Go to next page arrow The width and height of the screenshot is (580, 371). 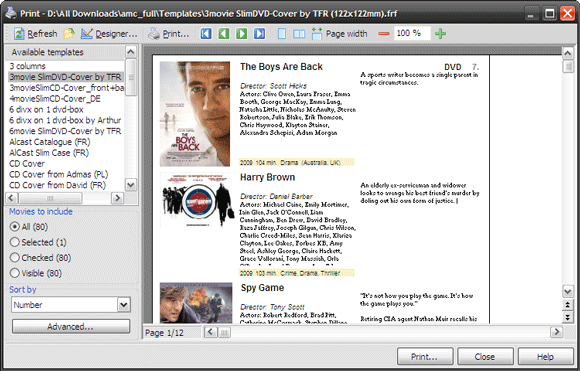[242, 34]
